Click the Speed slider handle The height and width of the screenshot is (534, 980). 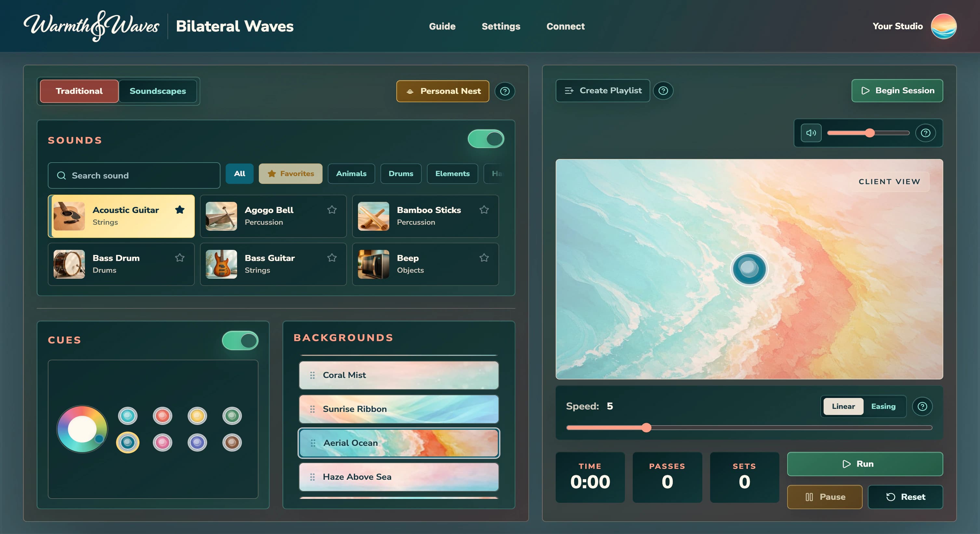coord(646,427)
